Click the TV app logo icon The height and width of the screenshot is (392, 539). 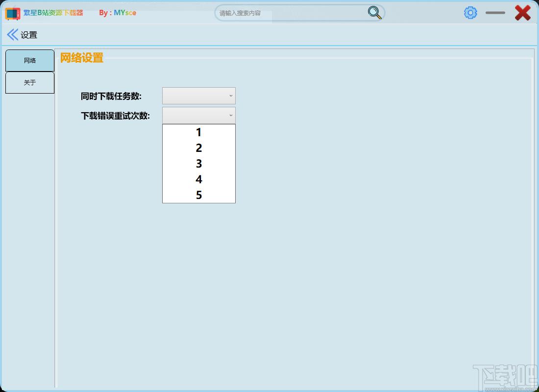click(x=13, y=14)
